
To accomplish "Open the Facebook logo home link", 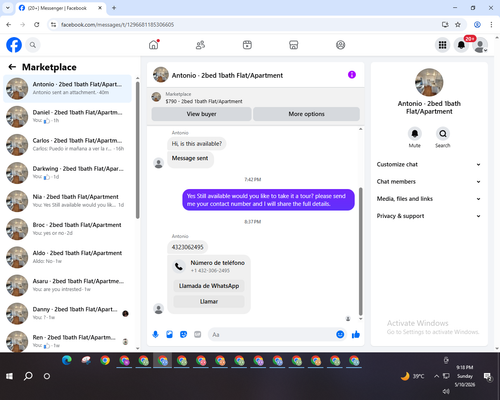I will tap(14, 45).
